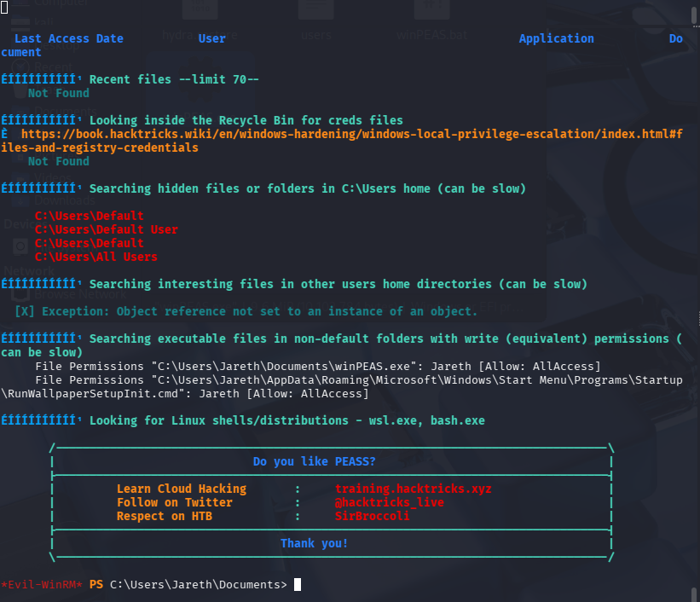Select the SirBroccoli HTB username
The image size is (700, 602).
(x=372, y=516)
